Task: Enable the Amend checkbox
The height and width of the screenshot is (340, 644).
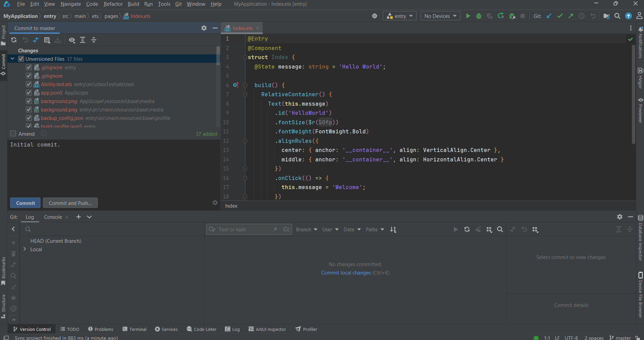Action: 13,134
